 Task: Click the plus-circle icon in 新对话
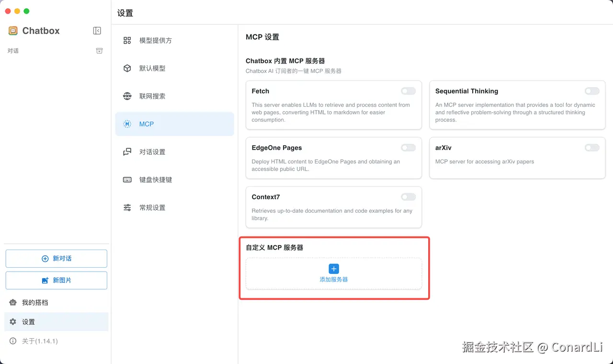[45, 259]
